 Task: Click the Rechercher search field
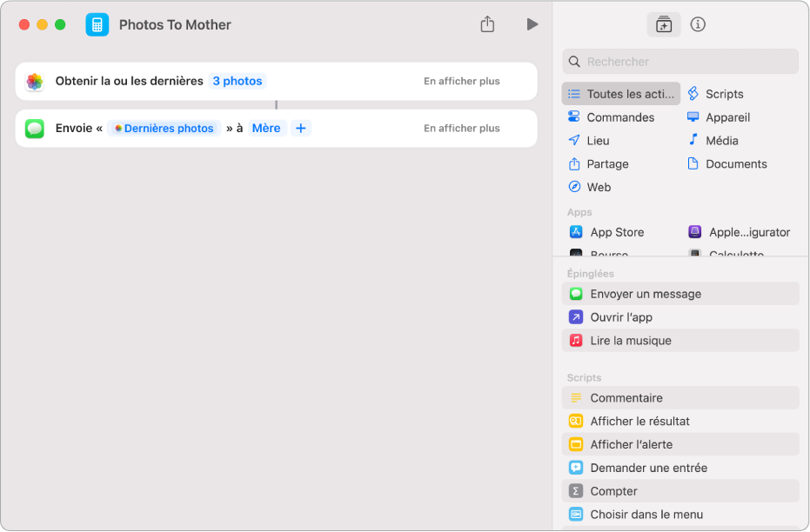(x=680, y=62)
